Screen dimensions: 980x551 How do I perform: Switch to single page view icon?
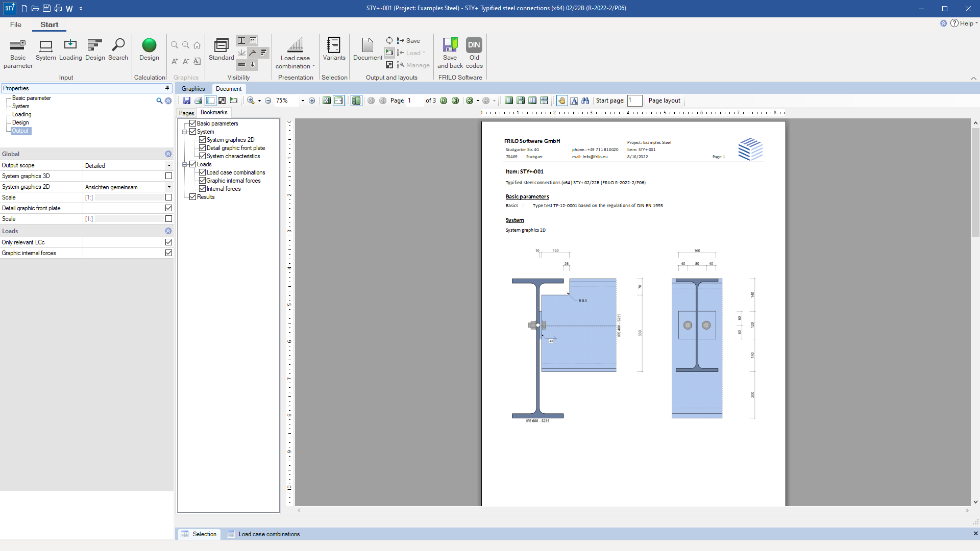click(x=509, y=101)
